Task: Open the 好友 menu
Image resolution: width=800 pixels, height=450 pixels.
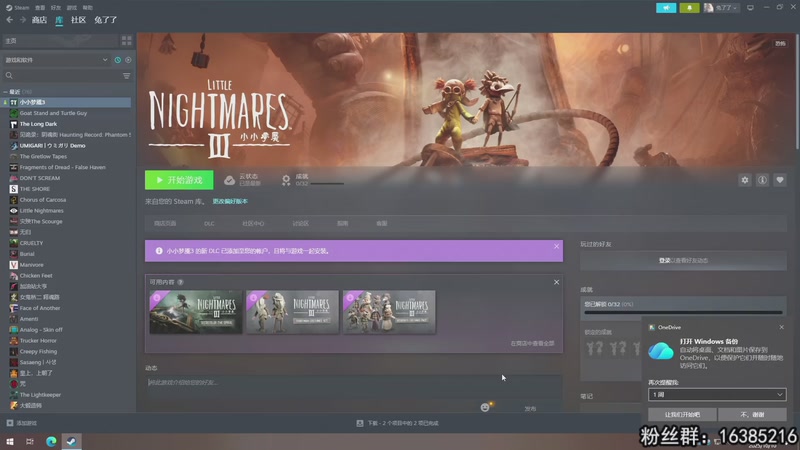Action: click(56, 8)
